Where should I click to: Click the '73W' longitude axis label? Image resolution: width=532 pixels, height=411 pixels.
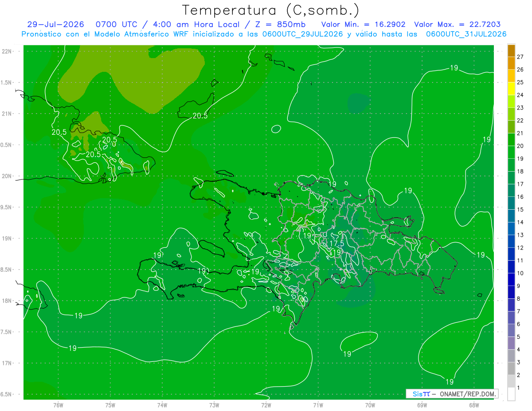click(x=214, y=405)
